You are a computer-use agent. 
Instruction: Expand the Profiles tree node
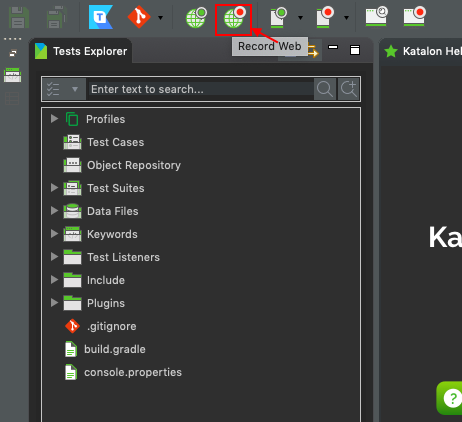pos(54,119)
